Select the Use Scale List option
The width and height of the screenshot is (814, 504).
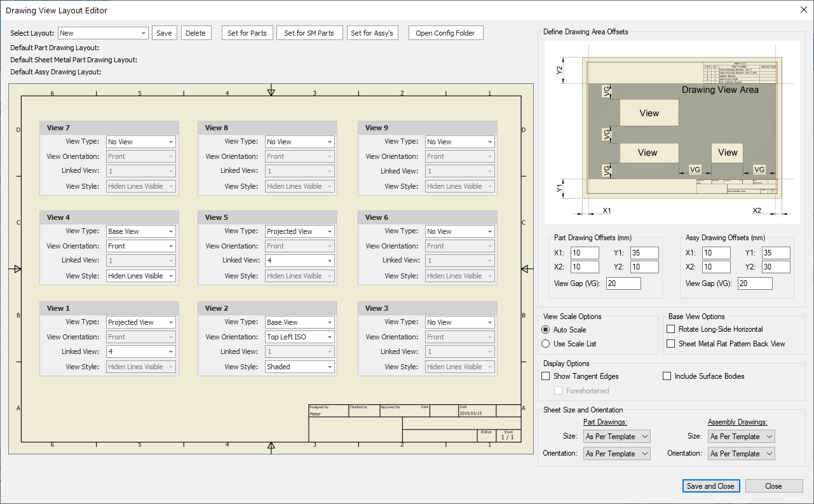[546, 344]
